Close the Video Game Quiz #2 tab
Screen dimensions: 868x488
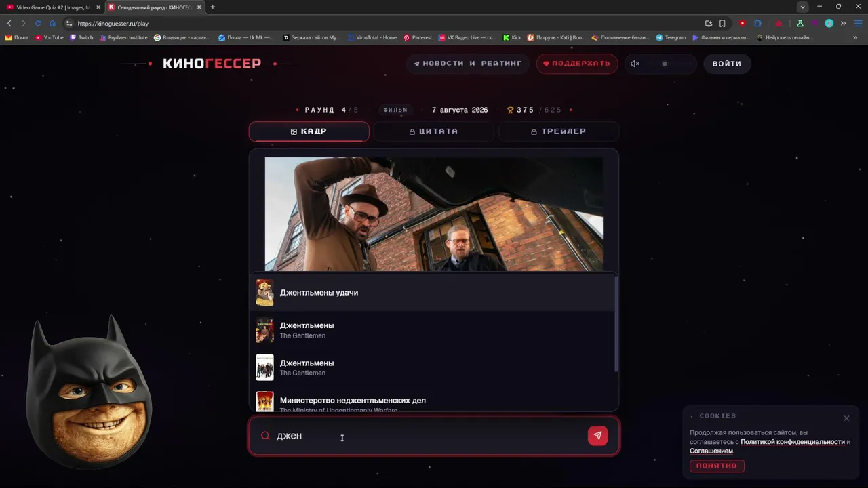[x=98, y=7]
